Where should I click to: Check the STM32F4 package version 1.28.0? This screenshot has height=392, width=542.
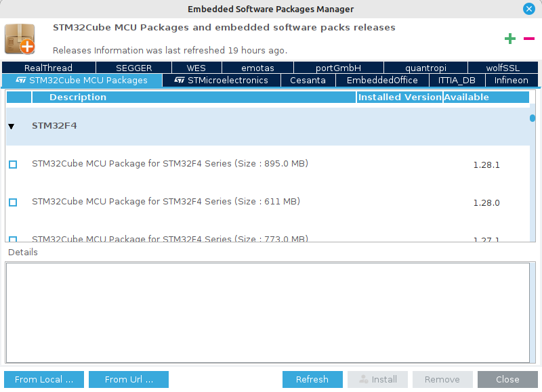pyautogui.click(x=13, y=202)
